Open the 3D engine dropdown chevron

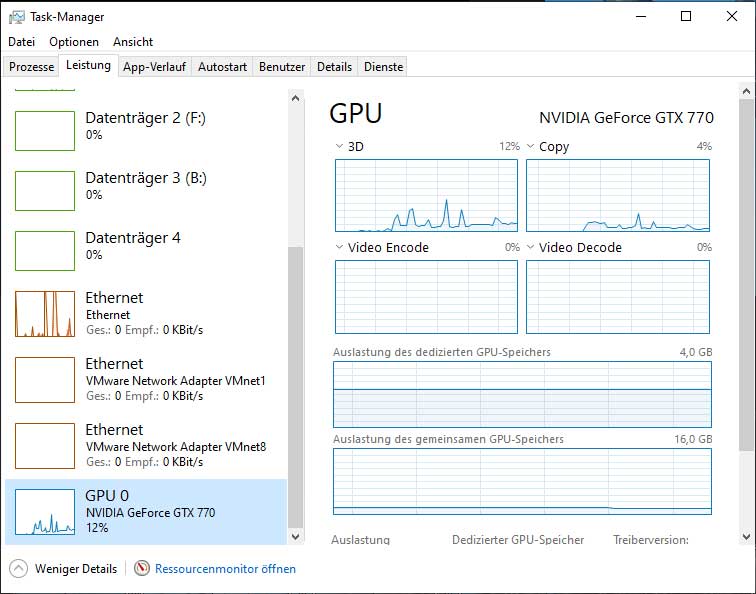pyautogui.click(x=339, y=146)
